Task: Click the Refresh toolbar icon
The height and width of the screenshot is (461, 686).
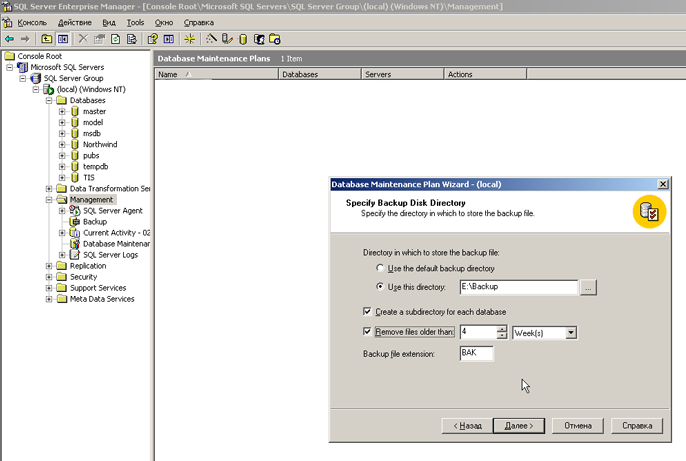Action: pos(115,38)
